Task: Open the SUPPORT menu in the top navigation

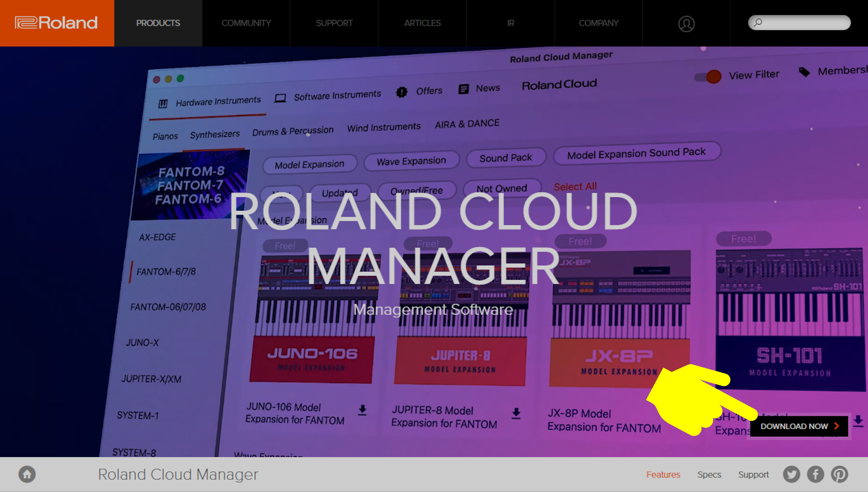Action: [x=334, y=23]
